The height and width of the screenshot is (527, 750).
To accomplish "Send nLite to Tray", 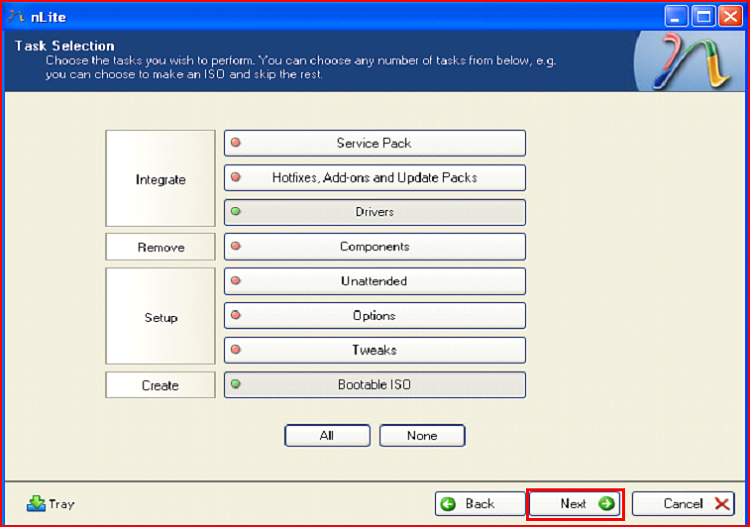I will tap(51, 504).
